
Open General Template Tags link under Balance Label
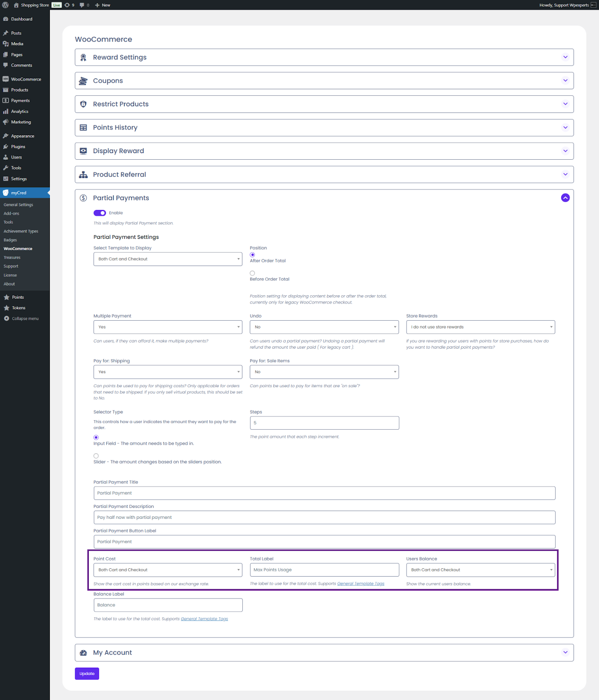coord(204,619)
